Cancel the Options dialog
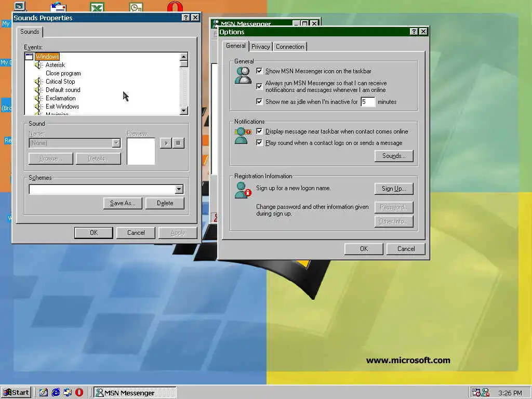The image size is (532, 399). (406, 249)
